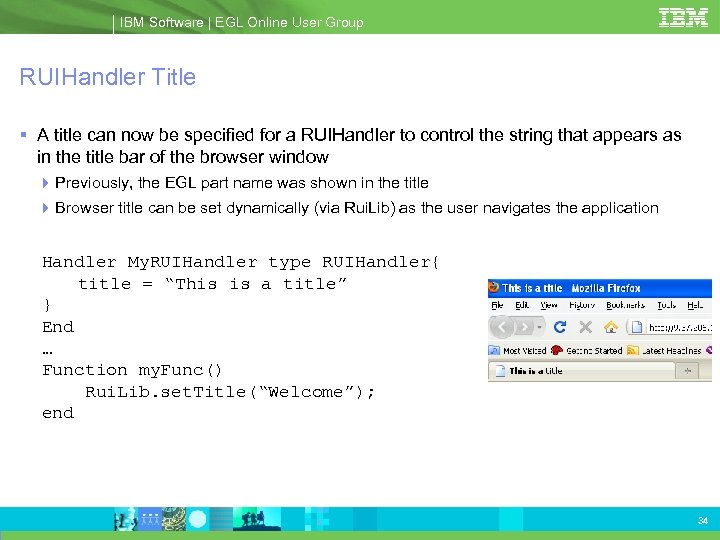Click the Getting Started bookmark
Viewport: 720px width, 540px height.
point(586,350)
